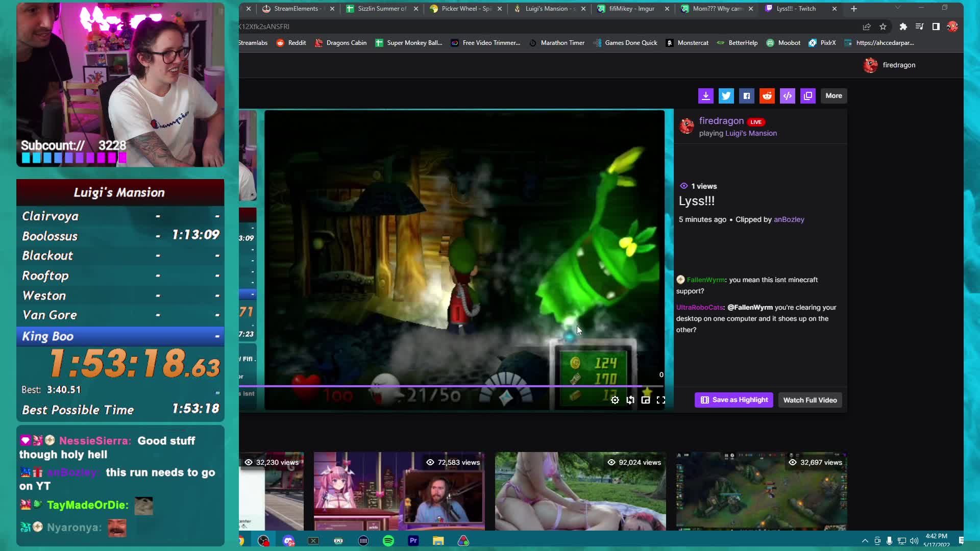
Task: Open the tab search chevron
Action: (x=898, y=8)
